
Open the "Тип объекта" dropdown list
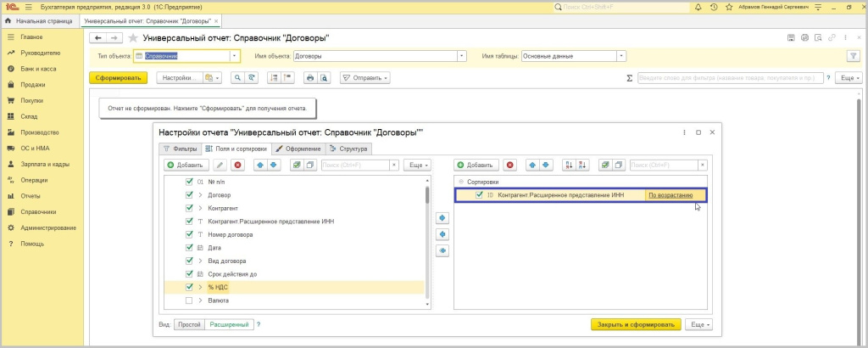(235, 56)
